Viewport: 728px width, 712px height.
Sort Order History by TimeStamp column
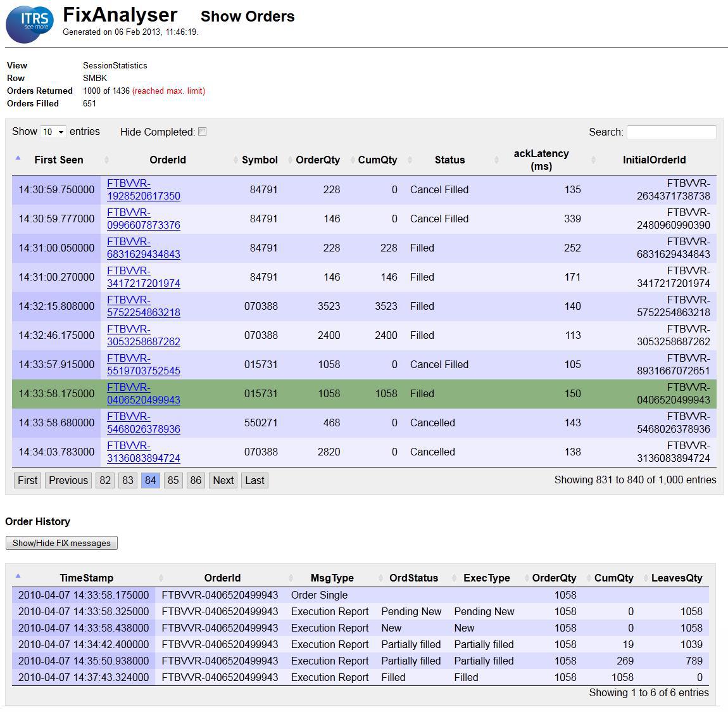point(86,578)
